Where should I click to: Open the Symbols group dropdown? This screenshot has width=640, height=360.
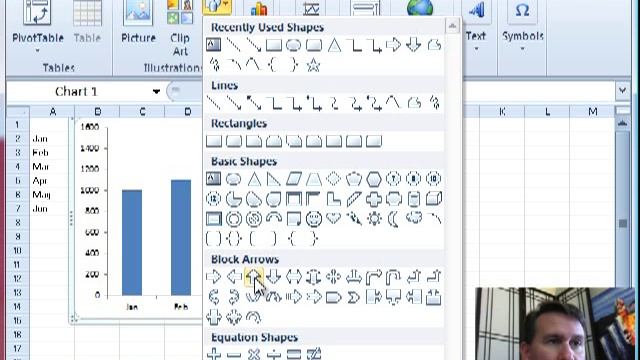[522, 49]
